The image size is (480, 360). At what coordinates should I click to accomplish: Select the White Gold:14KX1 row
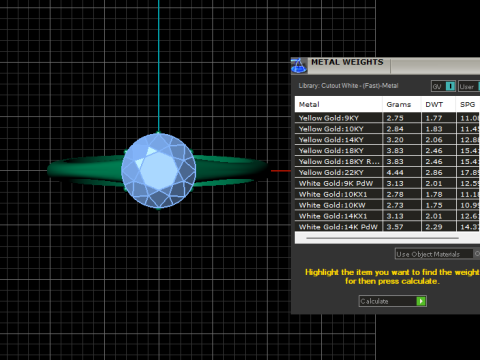point(387,216)
